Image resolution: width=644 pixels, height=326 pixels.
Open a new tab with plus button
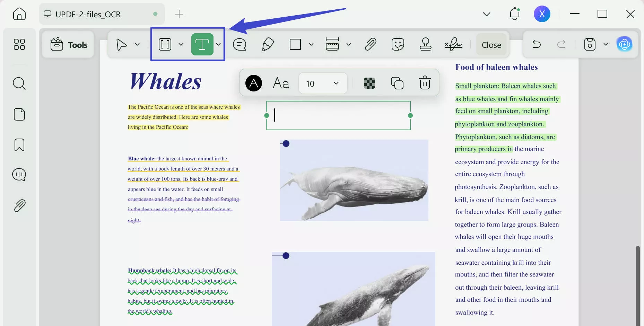tap(179, 14)
